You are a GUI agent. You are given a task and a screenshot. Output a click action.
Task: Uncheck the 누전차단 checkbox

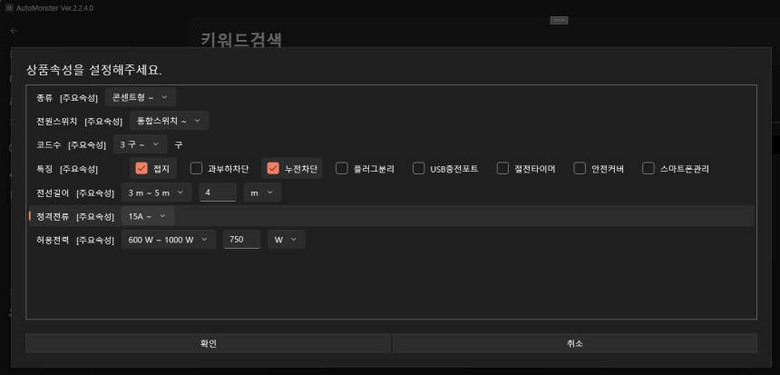pyautogui.click(x=273, y=169)
